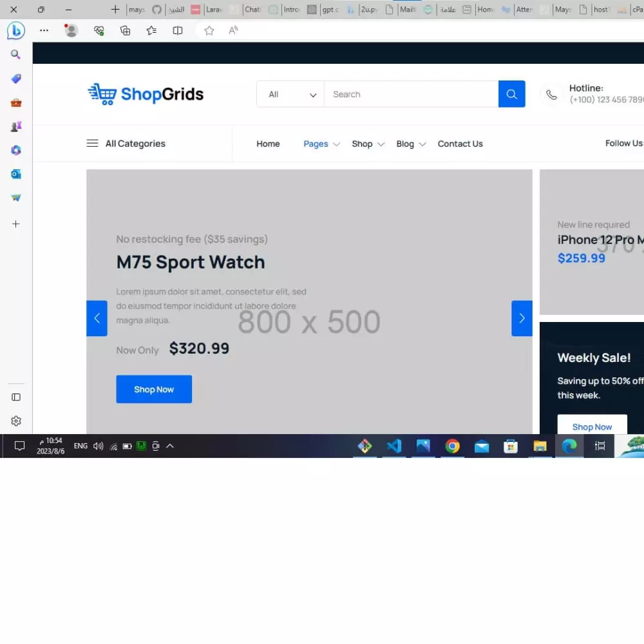The image size is (644, 644).
Task: Go to next slide with right arrow
Action: [522, 318]
